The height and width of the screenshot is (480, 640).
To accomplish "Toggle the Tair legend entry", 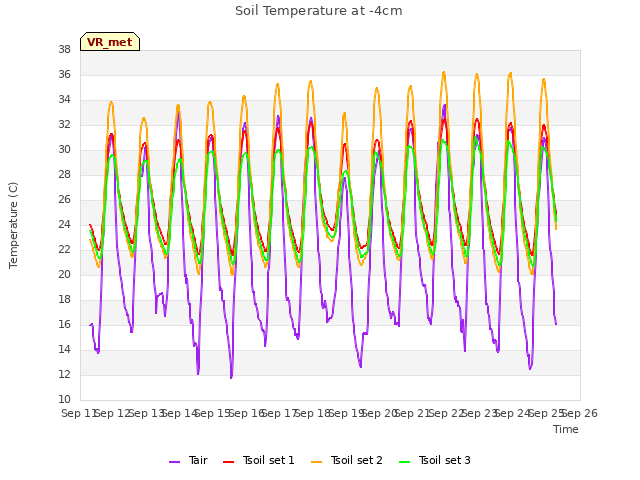I will click(188, 460).
